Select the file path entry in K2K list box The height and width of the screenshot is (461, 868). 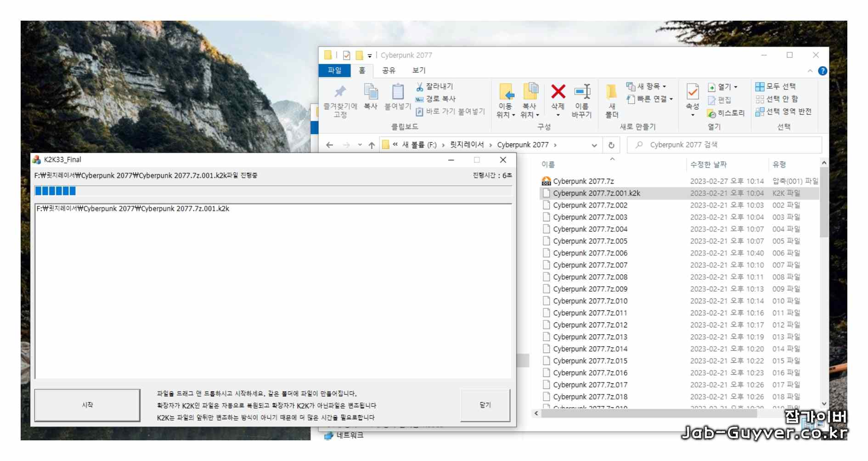133,209
